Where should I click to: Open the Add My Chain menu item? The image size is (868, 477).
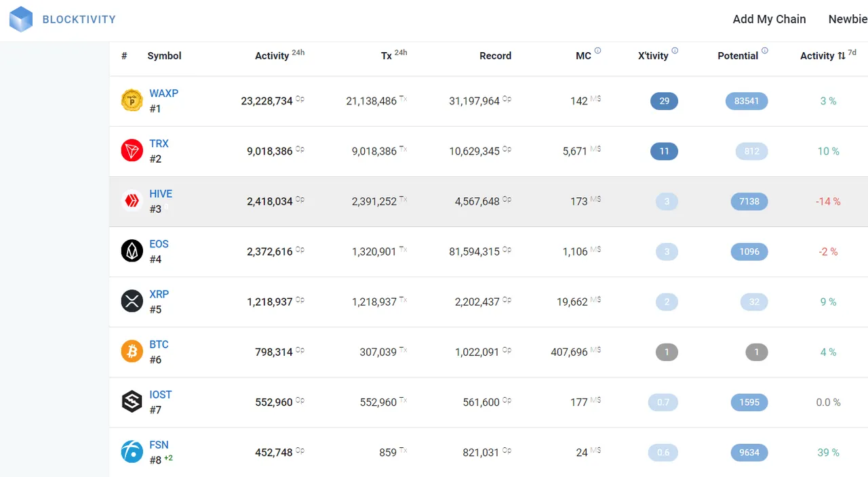[x=770, y=19]
